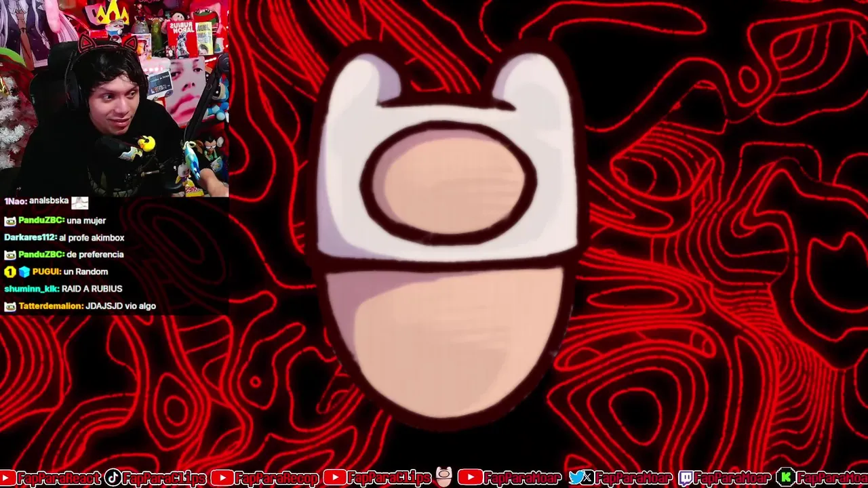Image resolution: width=868 pixels, height=488 pixels.
Task: Click the badge beside Tatterdemalion
Action: (10, 306)
